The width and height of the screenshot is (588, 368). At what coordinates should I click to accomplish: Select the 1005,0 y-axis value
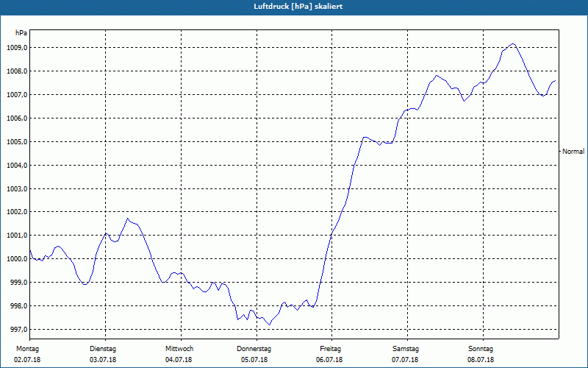[17, 142]
